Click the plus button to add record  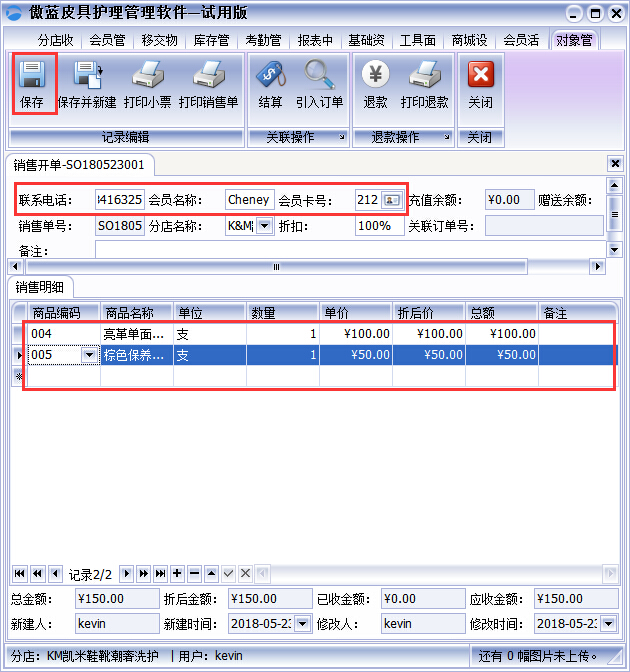point(177,574)
